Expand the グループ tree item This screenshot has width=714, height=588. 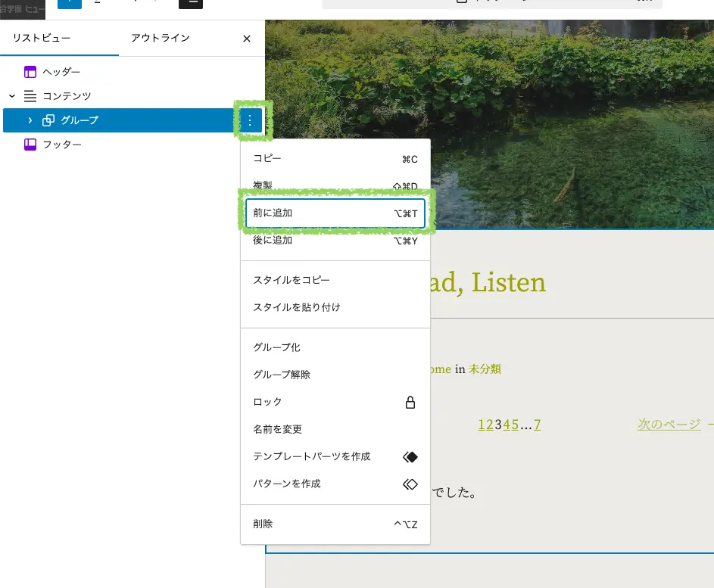[30, 120]
